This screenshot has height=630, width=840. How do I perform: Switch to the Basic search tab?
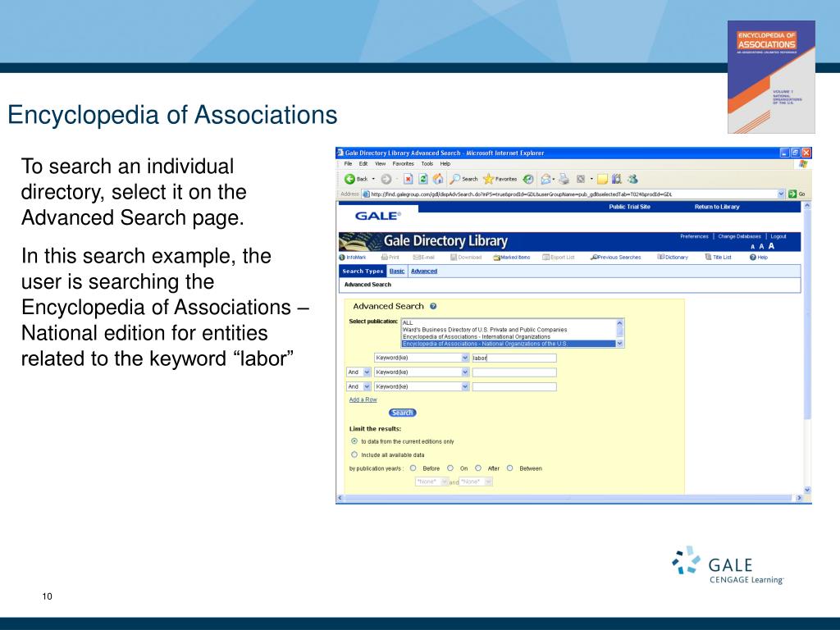[397, 271]
